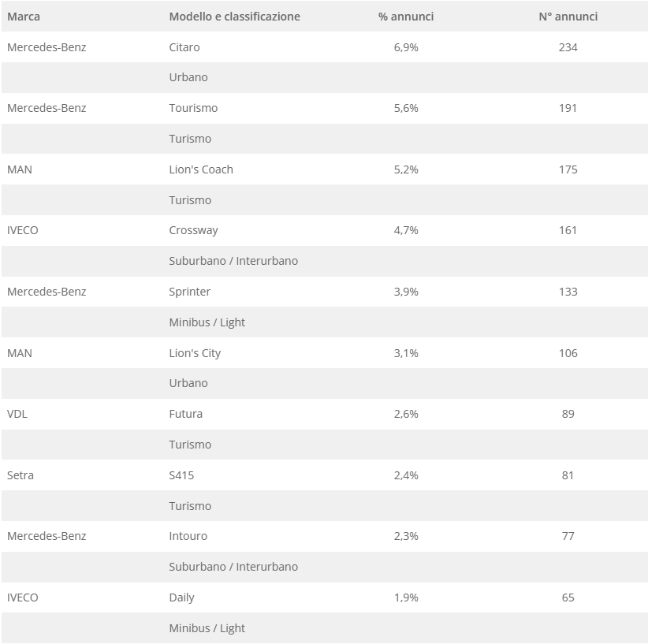This screenshot has height=644, width=648.
Task: Select the Futura model cell
Action: click(186, 414)
